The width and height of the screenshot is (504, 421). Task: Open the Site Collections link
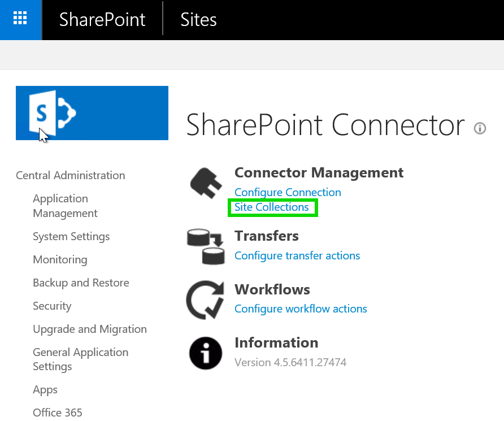click(272, 207)
